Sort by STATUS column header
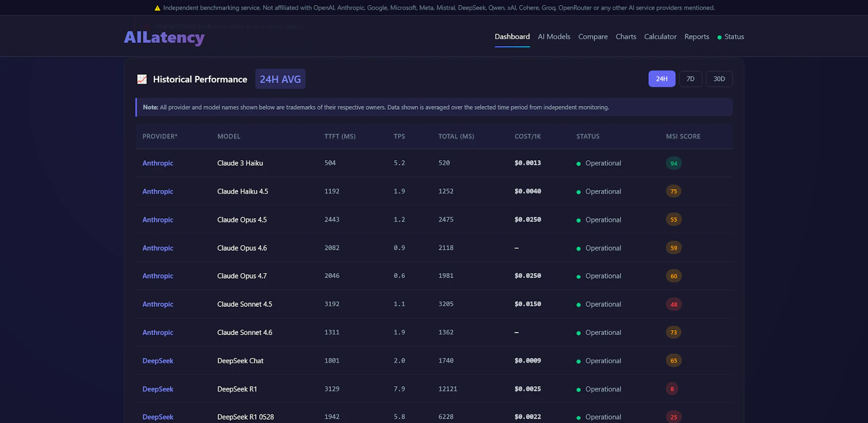This screenshot has width=868, height=423. click(588, 136)
